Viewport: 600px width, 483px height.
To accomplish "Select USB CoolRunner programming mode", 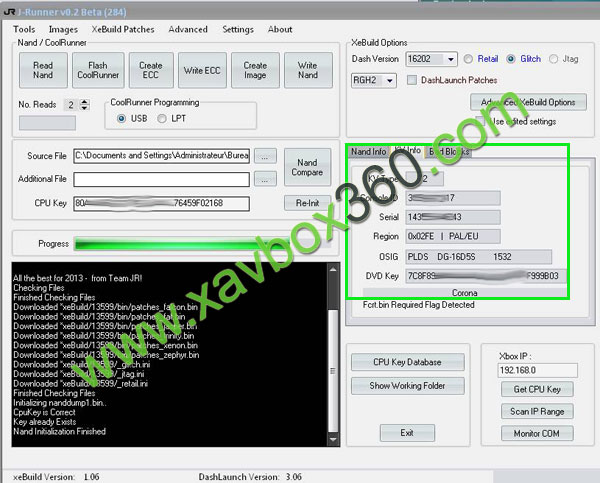I will tap(121, 119).
